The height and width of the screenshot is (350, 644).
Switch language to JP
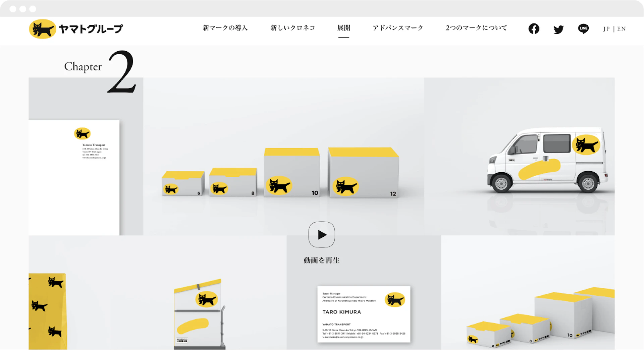(606, 29)
